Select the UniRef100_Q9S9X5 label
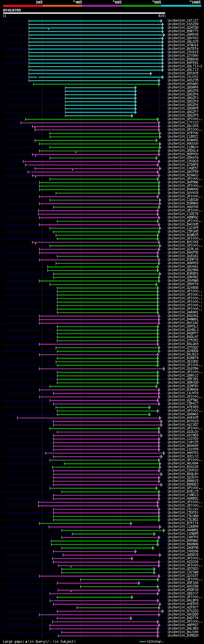The image size is (204, 644). (x=183, y=73)
